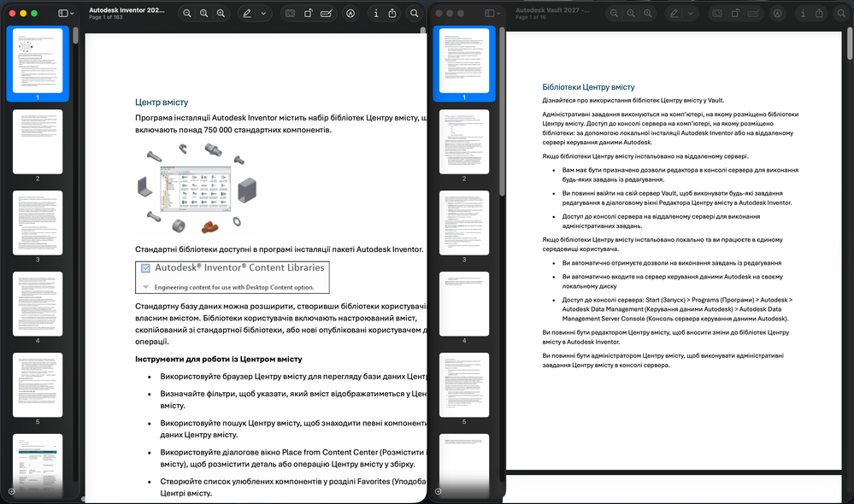The width and height of the screenshot is (854, 504).
Task: Select page 5 thumbnail in Inventor sidebar
Action: pyautogui.click(x=38, y=384)
